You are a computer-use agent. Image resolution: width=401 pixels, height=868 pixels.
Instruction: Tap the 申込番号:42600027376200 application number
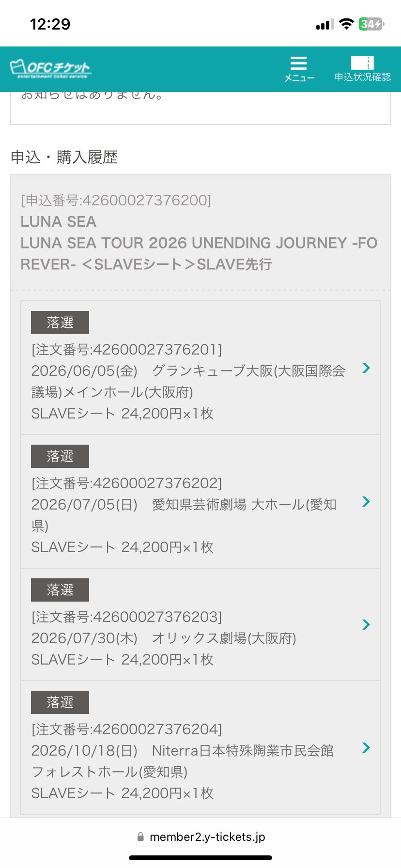116,200
